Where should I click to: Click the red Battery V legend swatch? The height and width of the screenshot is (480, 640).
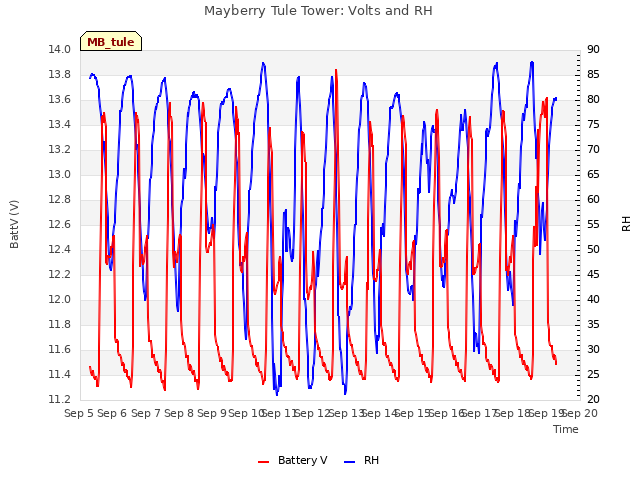(x=264, y=462)
